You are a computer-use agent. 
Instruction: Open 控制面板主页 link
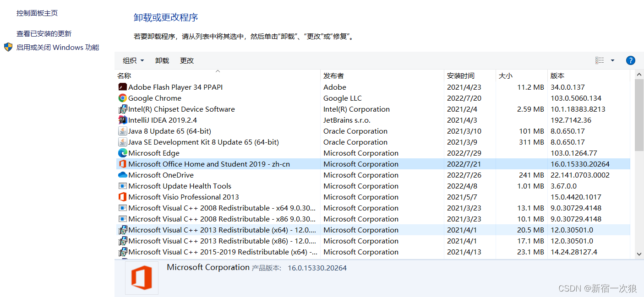(x=37, y=13)
